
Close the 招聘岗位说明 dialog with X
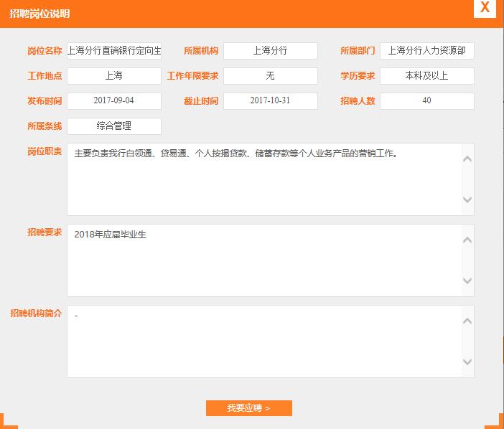(x=485, y=8)
